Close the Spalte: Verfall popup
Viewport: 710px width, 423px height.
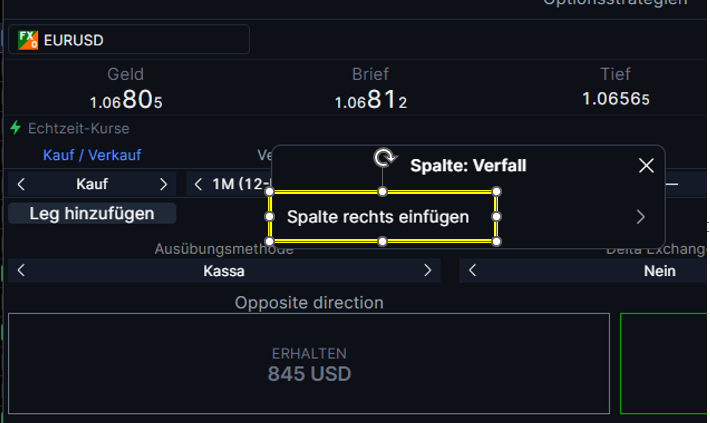point(646,165)
